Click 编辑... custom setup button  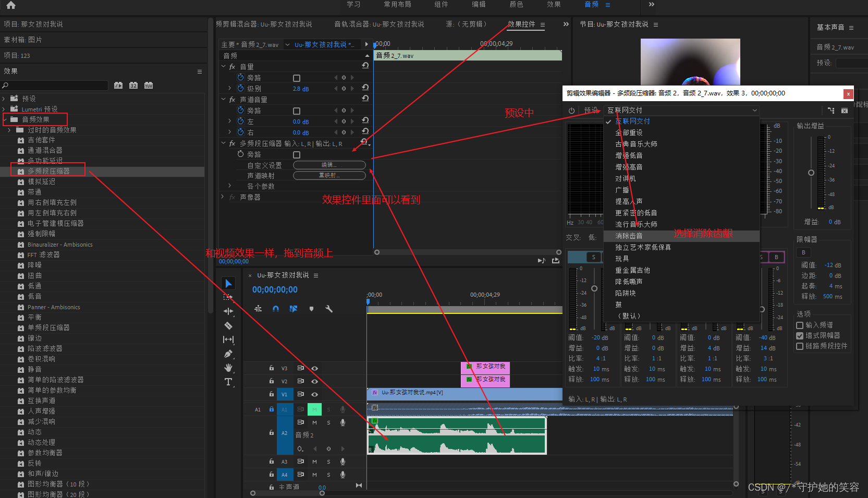329,165
